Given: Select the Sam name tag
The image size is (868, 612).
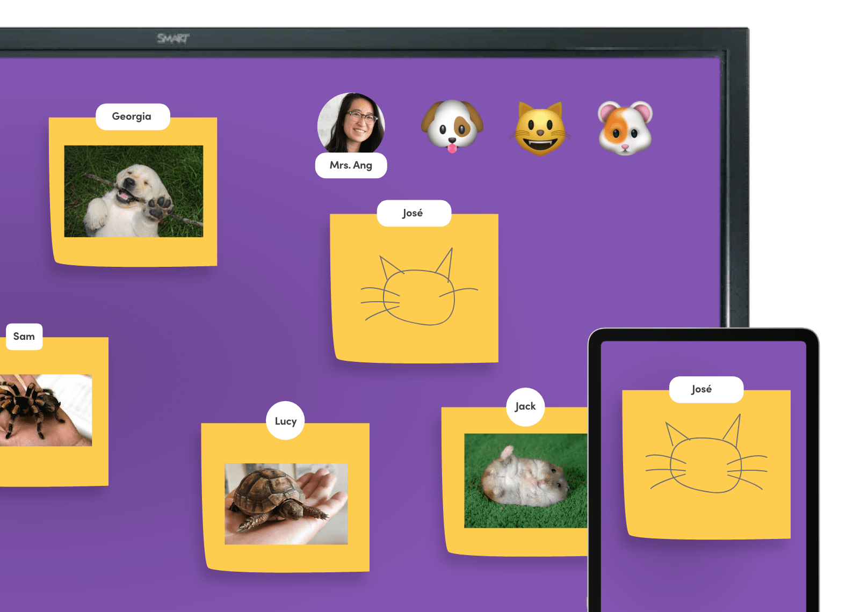Looking at the screenshot, I should pyautogui.click(x=24, y=337).
